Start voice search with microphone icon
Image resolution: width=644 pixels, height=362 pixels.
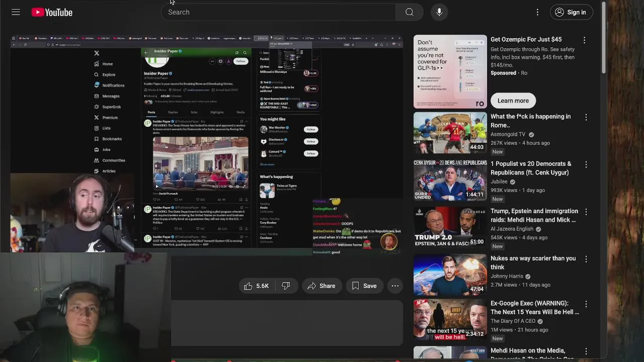(x=439, y=12)
